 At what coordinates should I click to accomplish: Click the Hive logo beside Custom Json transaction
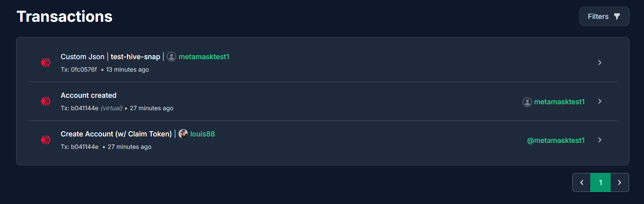[46, 63]
